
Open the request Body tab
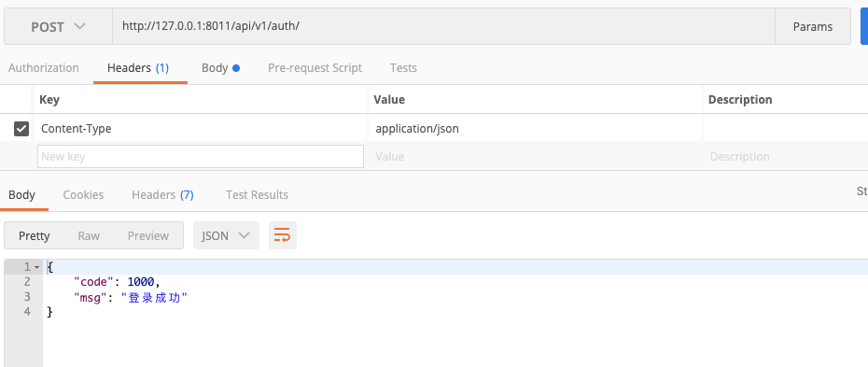(x=220, y=68)
